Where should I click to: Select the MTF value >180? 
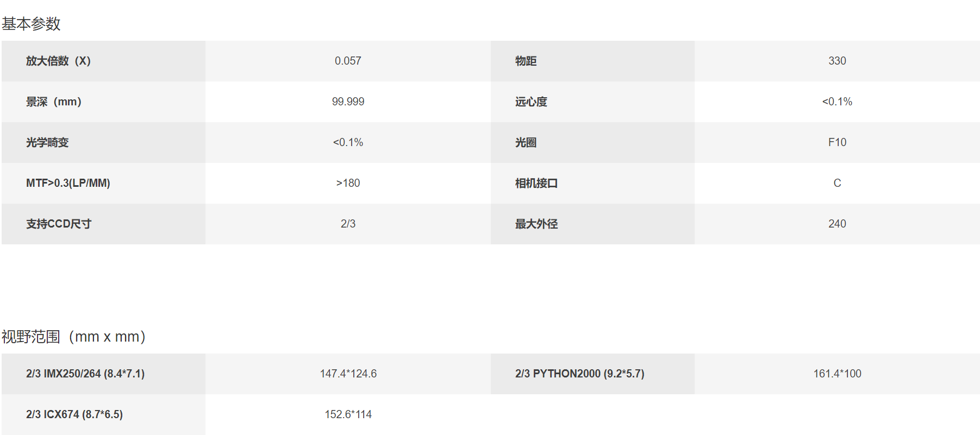(348, 183)
